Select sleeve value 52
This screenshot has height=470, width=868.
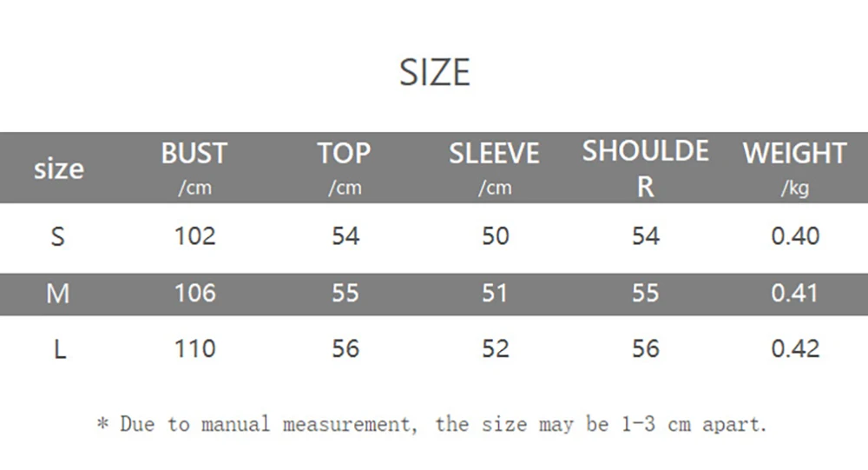pyautogui.click(x=495, y=348)
